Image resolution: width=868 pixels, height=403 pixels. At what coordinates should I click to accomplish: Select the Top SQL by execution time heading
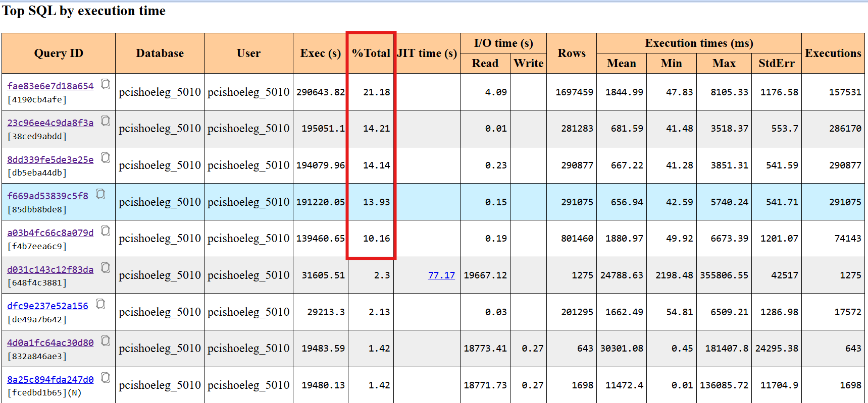coord(84,11)
